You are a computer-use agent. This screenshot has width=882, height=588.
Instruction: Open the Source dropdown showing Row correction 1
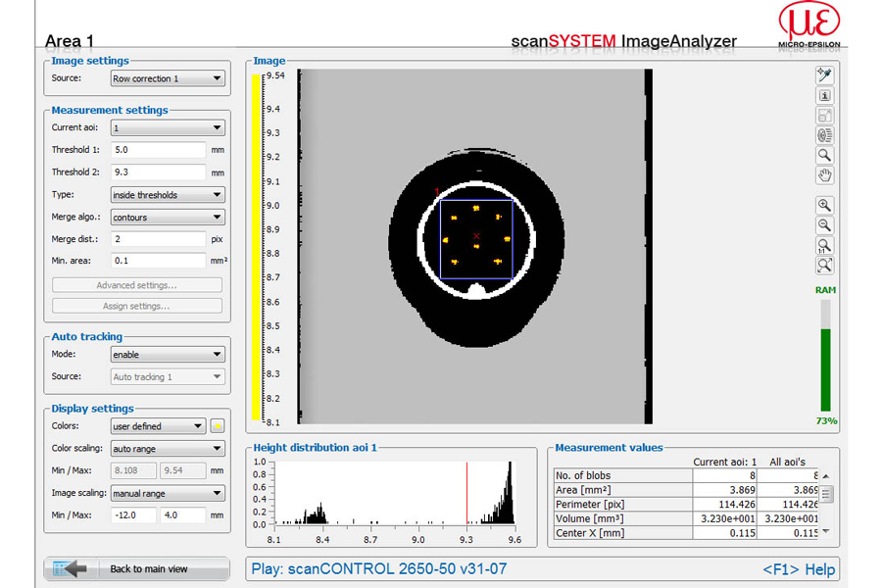168,78
